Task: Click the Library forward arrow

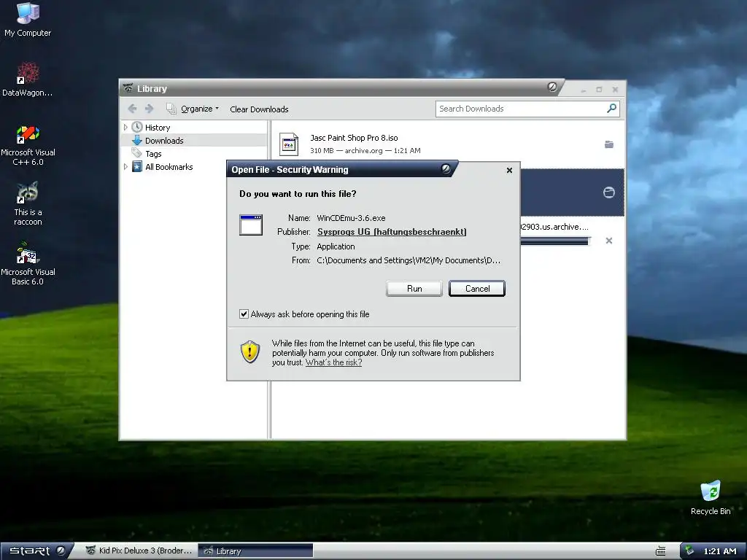Action: pyautogui.click(x=149, y=109)
